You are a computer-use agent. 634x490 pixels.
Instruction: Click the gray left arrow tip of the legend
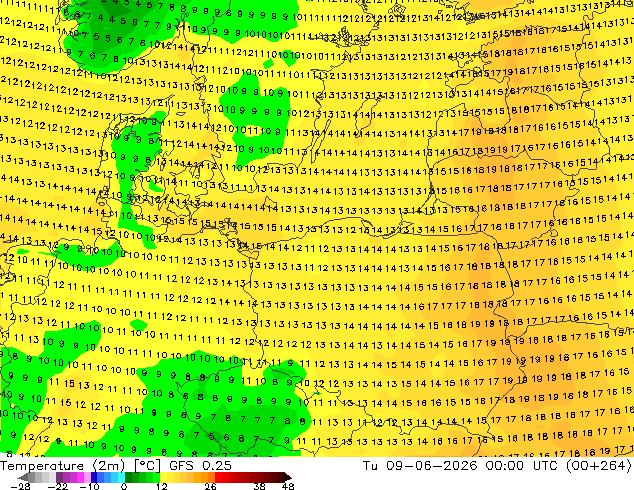click(23, 477)
